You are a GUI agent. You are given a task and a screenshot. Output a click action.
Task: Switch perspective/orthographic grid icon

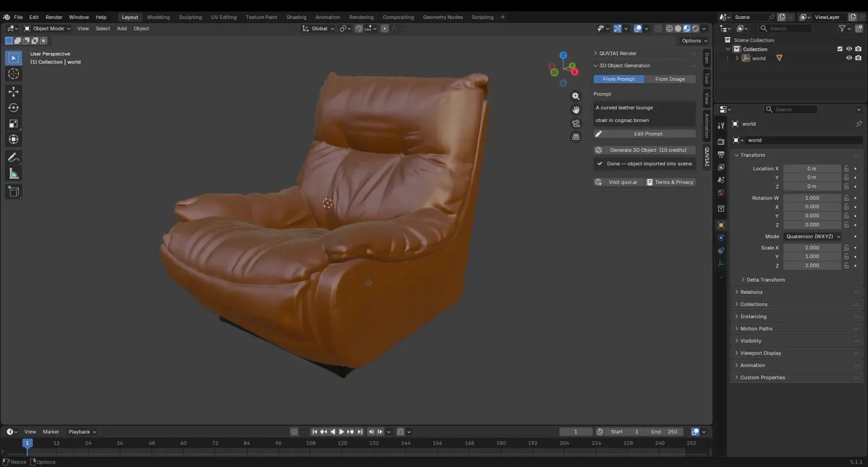pyautogui.click(x=576, y=137)
